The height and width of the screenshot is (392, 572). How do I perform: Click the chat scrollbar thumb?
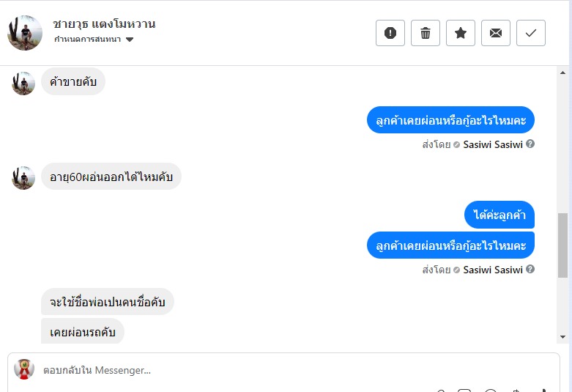click(562, 245)
